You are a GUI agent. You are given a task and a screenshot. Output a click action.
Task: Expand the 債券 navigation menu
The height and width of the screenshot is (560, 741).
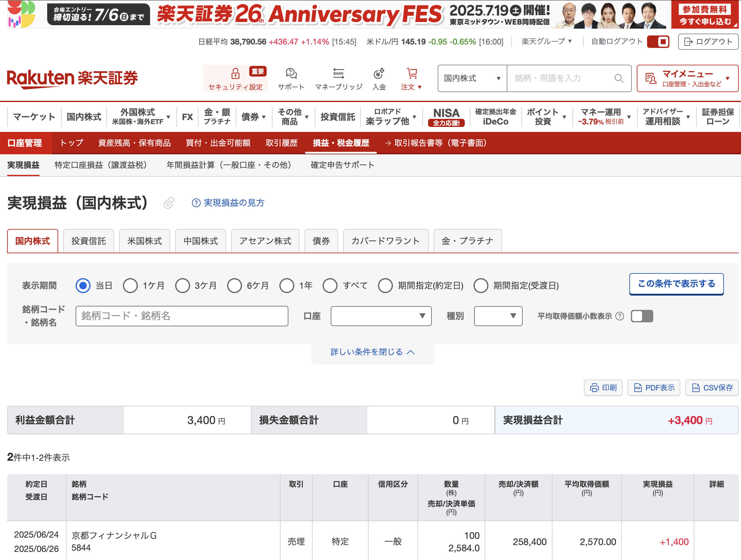(x=253, y=117)
